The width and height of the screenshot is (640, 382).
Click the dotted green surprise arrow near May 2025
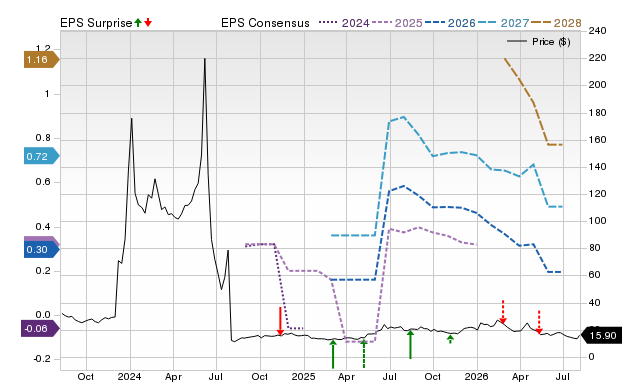pyautogui.click(x=364, y=354)
